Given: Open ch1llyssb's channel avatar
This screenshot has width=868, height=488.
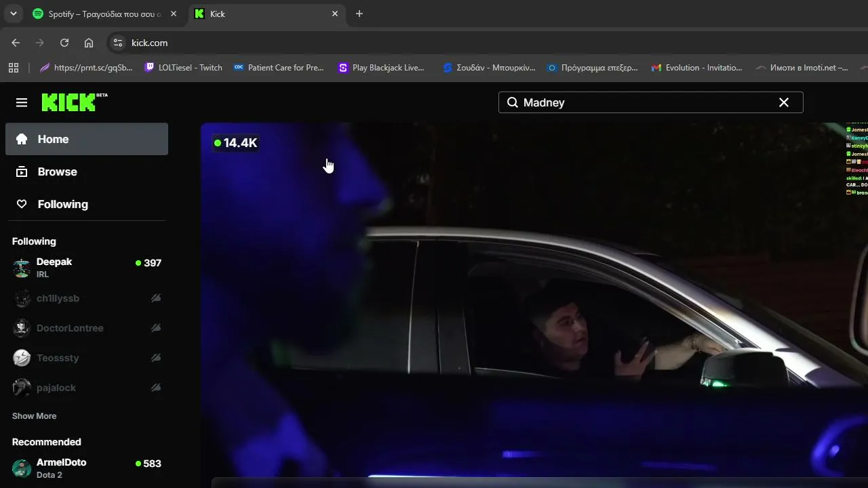Looking at the screenshot, I should [x=22, y=298].
